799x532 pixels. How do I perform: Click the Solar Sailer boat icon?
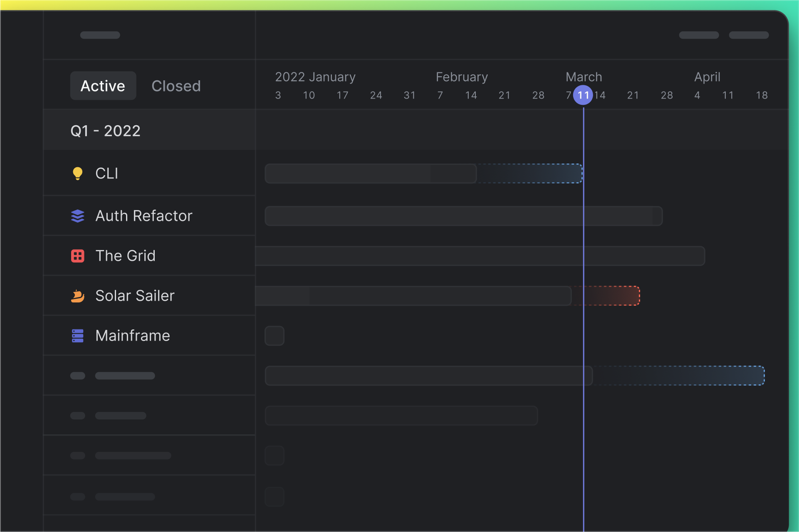click(x=77, y=296)
